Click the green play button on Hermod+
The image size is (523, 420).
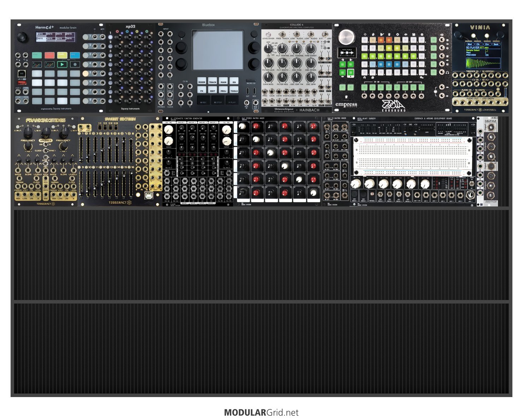62,65
